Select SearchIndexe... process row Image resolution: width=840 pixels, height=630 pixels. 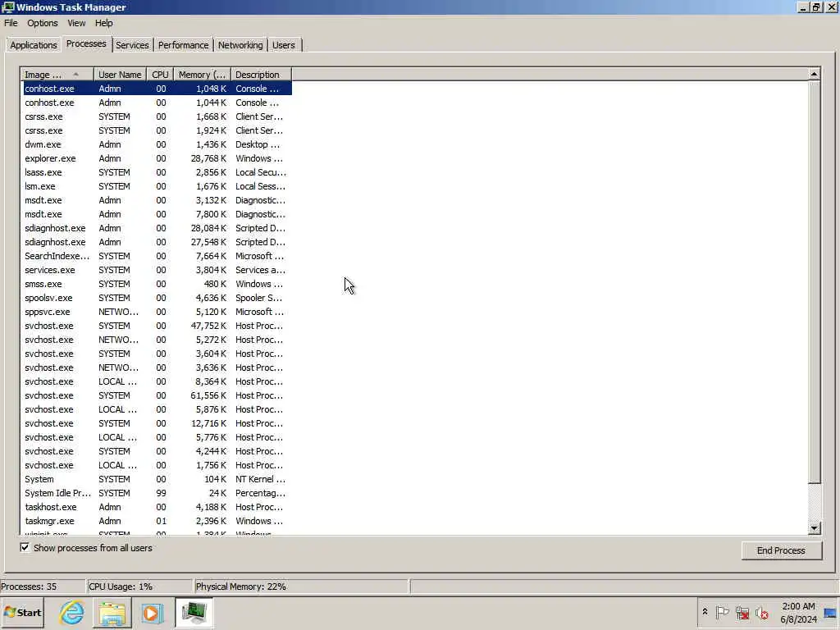[157, 256]
